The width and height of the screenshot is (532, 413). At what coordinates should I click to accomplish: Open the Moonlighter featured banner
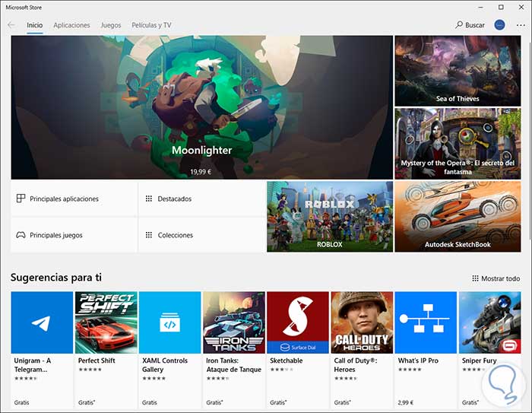(202, 107)
